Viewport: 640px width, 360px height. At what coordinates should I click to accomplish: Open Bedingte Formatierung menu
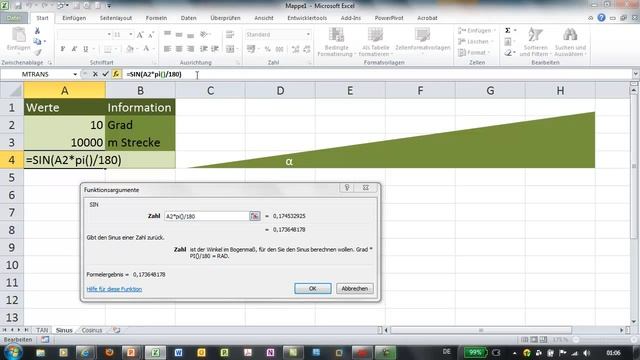[x=336, y=42]
